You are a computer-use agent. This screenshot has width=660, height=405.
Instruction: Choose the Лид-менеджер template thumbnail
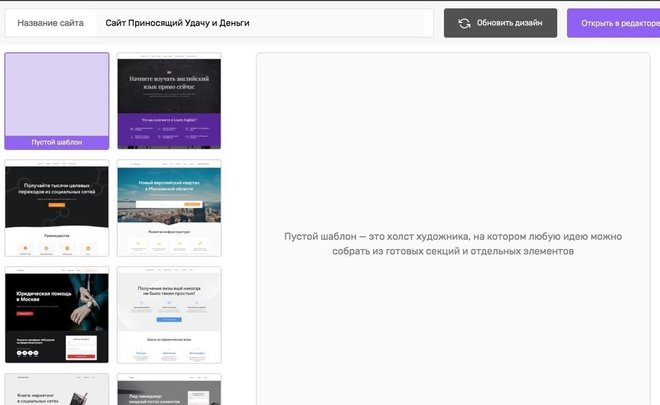[x=169, y=389]
